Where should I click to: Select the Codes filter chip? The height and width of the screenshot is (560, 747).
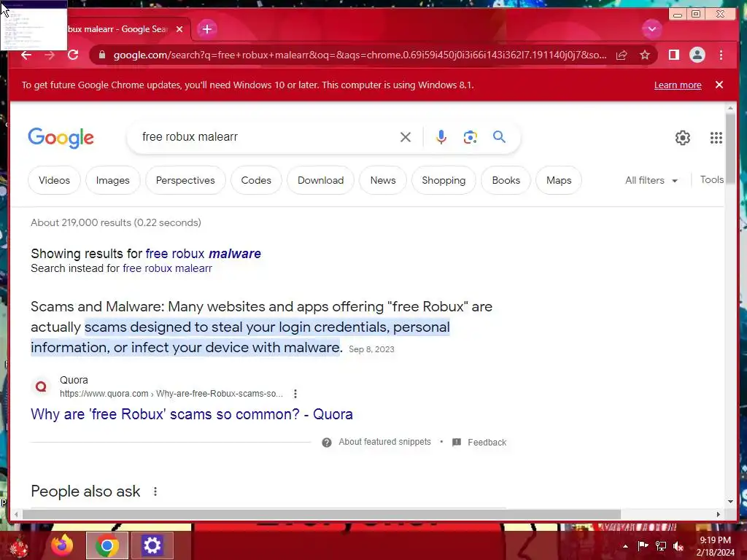pos(256,181)
